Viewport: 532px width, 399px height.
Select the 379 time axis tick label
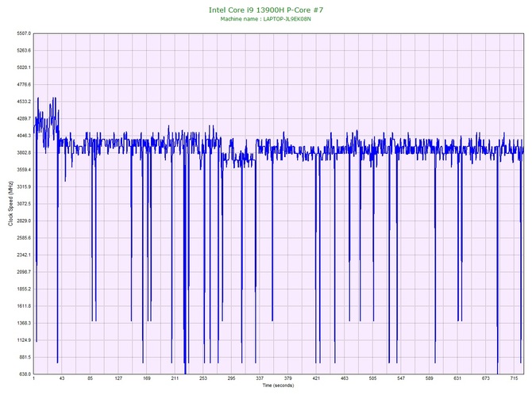[288, 378]
